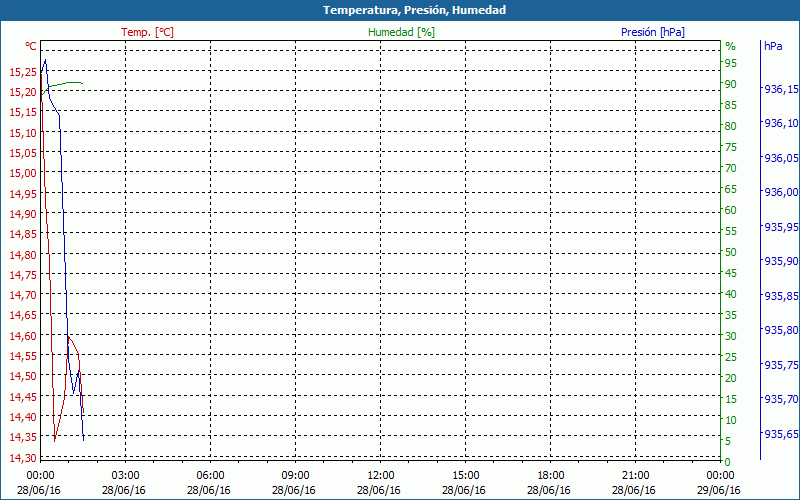Click the 12:00 time axis label

click(380, 476)
